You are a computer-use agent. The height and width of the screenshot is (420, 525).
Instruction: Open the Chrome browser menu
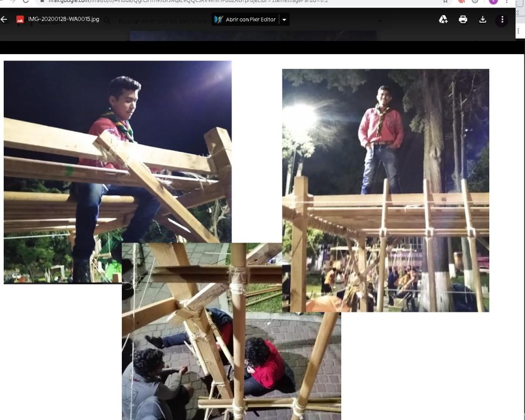(x=507, y=2)
